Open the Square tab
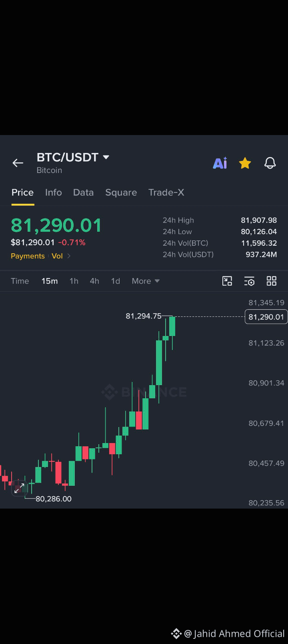This screenshot has width=288, height=644. (121, 193)
